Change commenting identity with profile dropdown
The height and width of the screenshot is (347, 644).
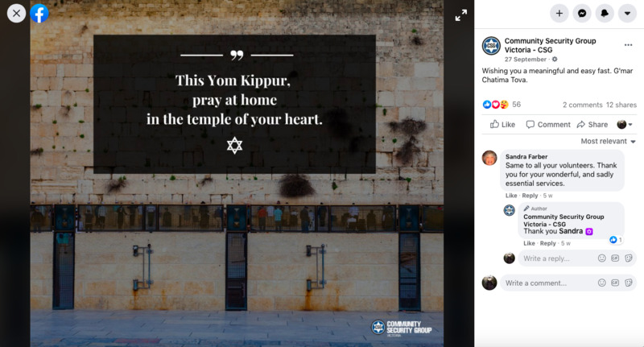pos(625,125)
